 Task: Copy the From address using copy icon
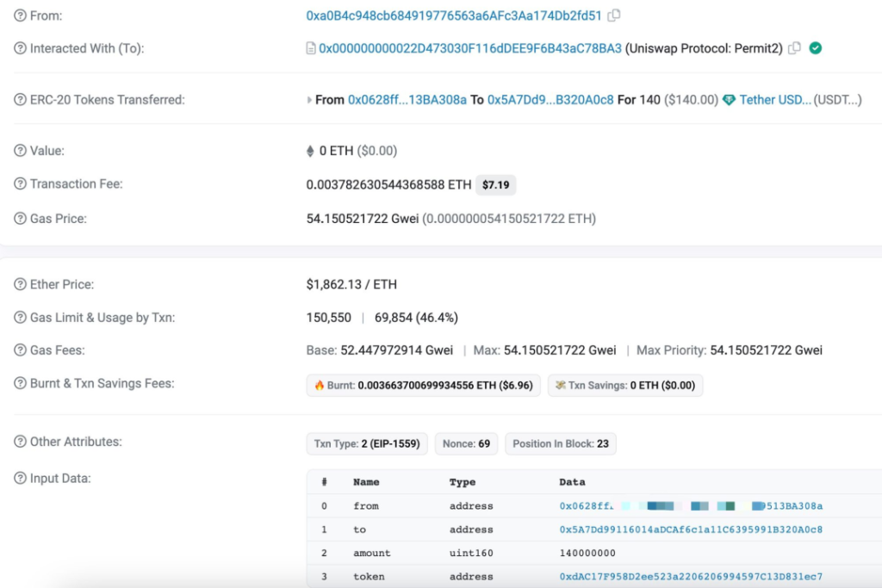613,15
